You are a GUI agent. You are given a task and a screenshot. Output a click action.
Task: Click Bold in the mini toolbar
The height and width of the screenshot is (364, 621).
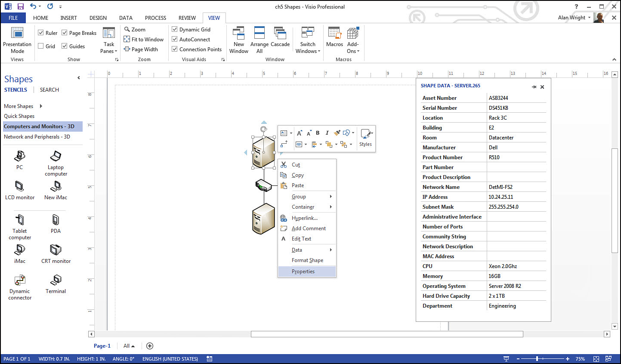pos(318,133)
